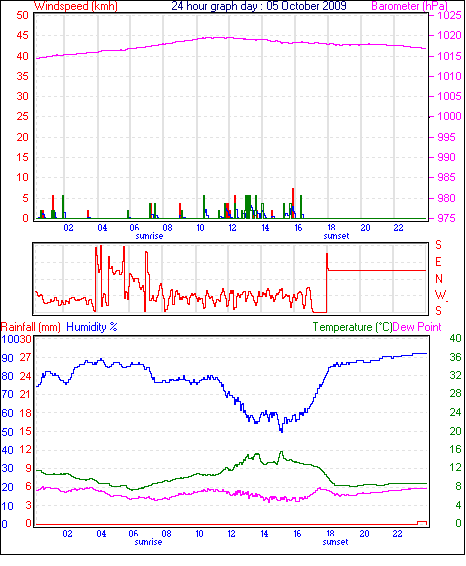Click "sunrise" label of the humidity chart
Image resolution: width=466 pixels, height=566 pixels.
pyautogui.click(x=148, y=542)
